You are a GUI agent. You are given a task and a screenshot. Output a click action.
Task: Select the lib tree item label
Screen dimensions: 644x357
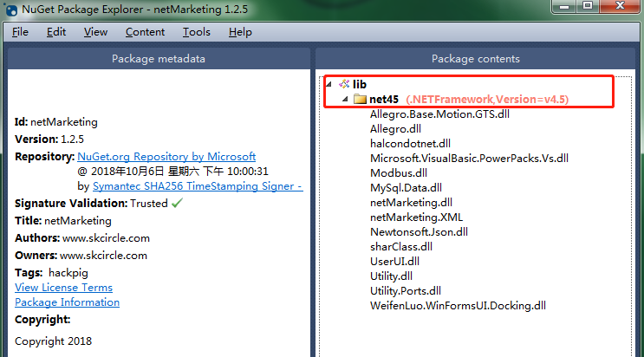tap(360, 84)
